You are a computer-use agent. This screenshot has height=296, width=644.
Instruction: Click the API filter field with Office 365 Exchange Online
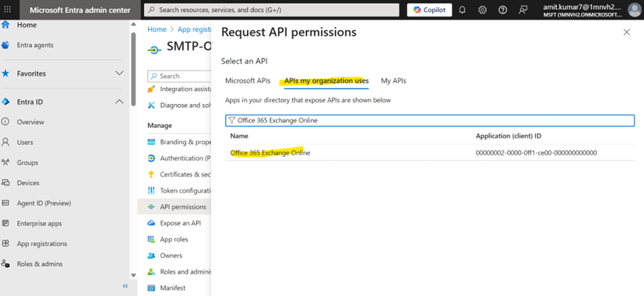pyautogui.click(x=430, y=121)
